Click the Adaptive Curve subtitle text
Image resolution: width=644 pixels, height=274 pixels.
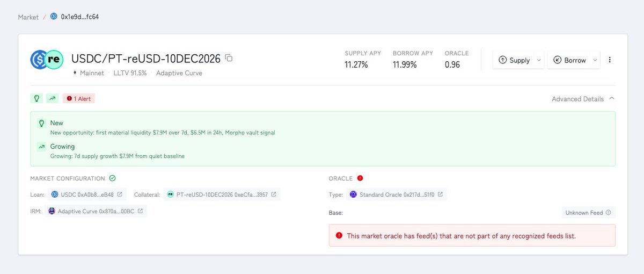pyautogui.click(x=179, y=73)
